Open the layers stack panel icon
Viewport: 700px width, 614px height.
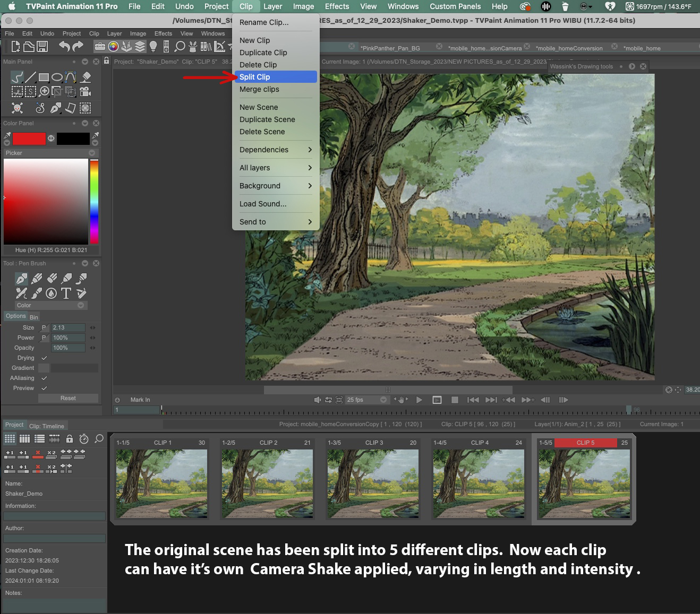[140, 47]
